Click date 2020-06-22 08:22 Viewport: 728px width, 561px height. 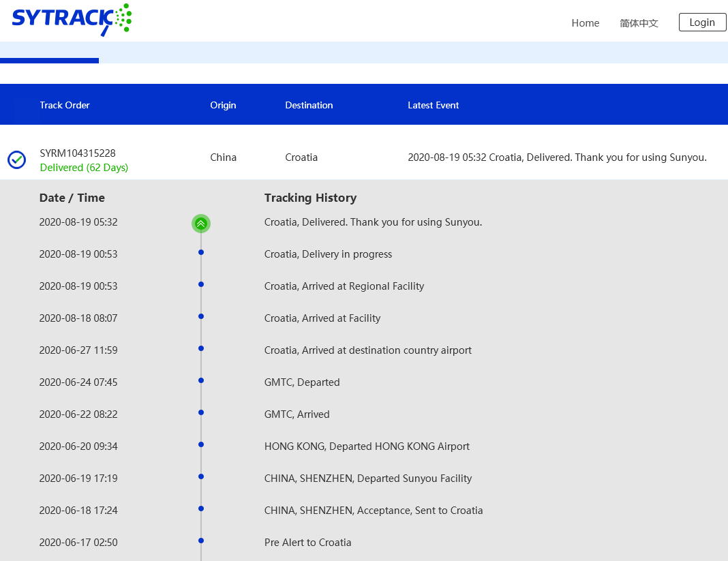point(78,414)
